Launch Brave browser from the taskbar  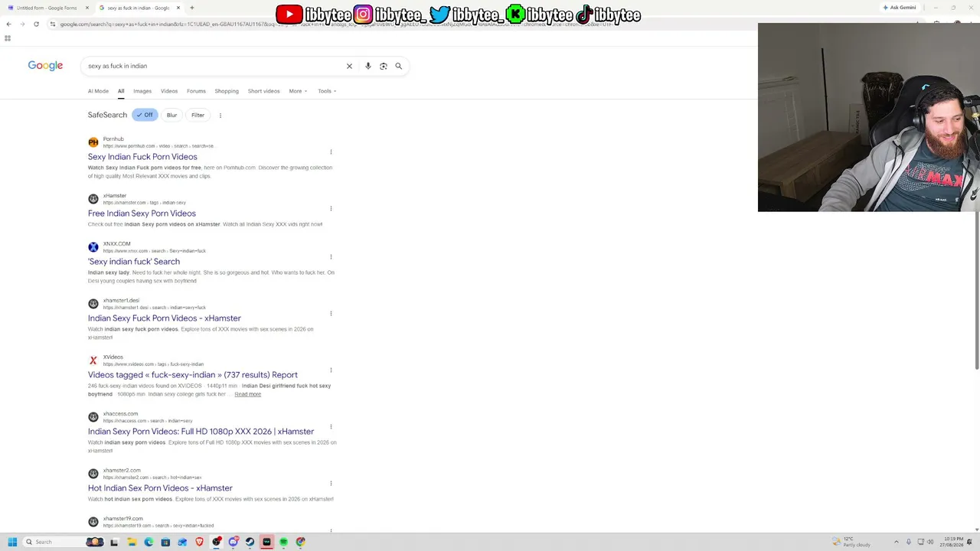point(199,542)
